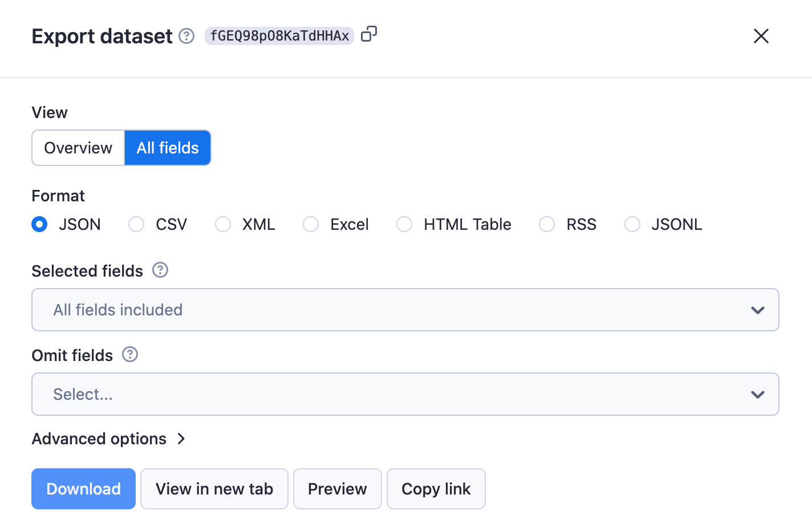Screen dimensions: 812x527
Task: View the dataset in new tab
Action: coord(214,488)
